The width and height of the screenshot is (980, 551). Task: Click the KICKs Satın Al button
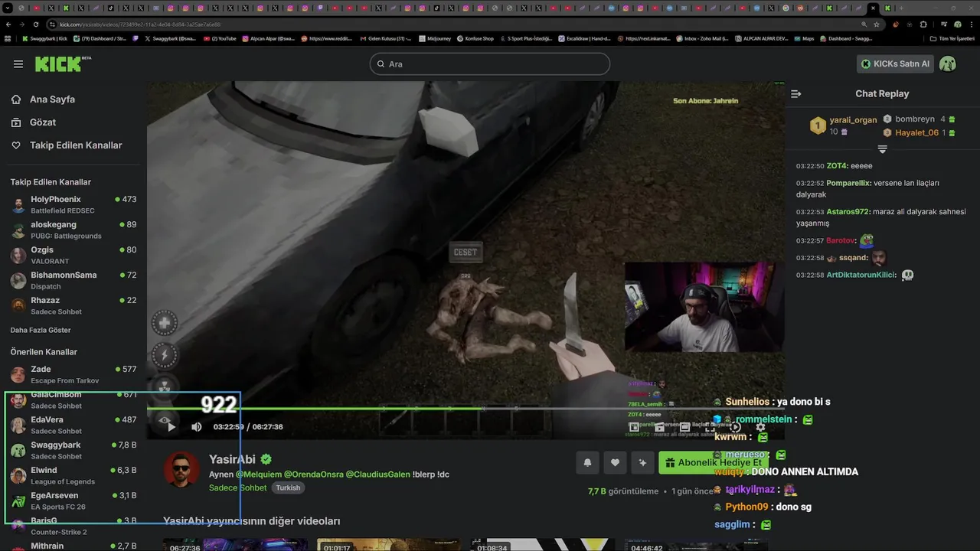coord(895,64)
